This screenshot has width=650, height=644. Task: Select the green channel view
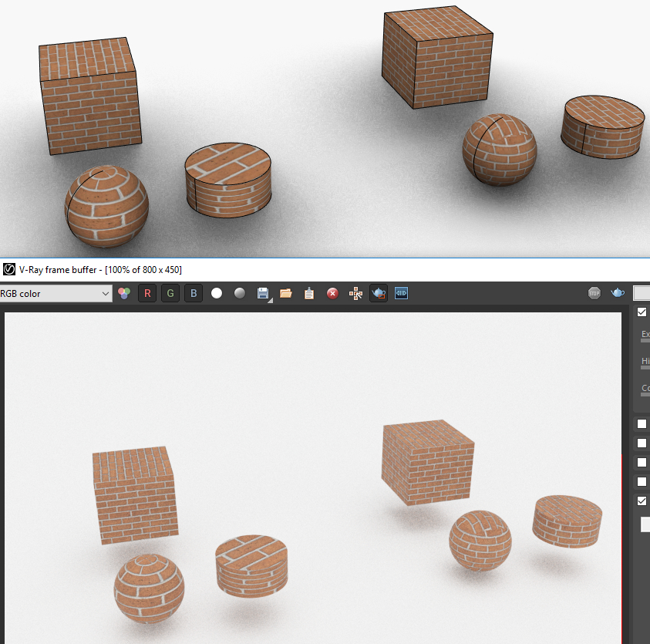click(x=170, y=293)
